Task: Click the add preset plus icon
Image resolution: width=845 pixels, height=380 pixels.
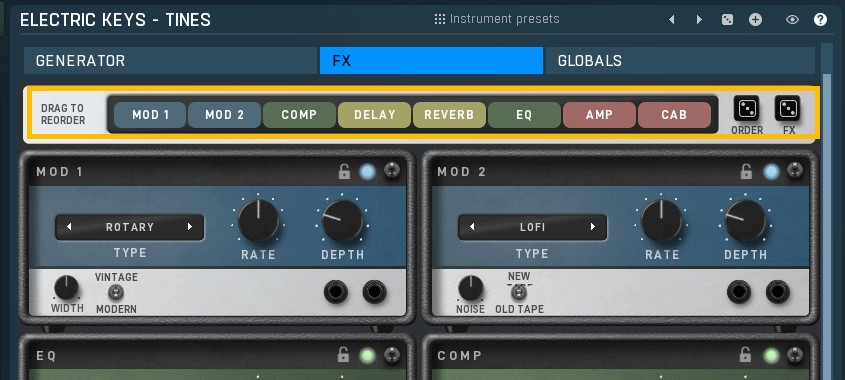Action: [x=756, y=20]
